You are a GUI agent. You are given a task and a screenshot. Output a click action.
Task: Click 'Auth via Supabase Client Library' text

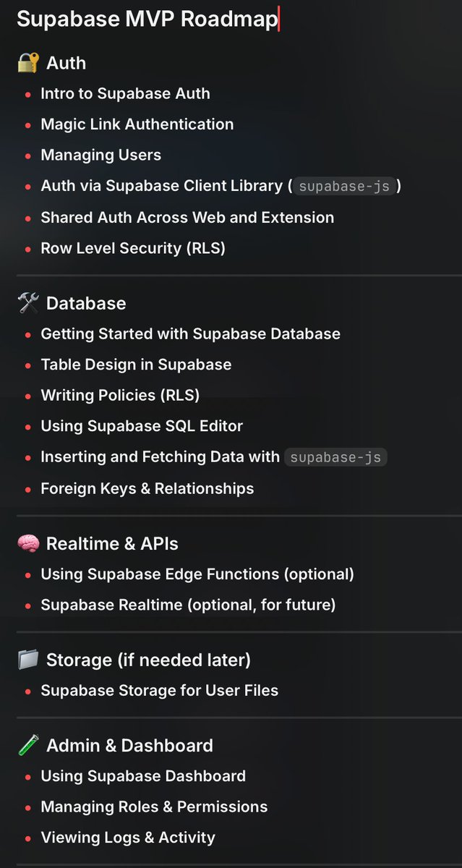point(161,186)
